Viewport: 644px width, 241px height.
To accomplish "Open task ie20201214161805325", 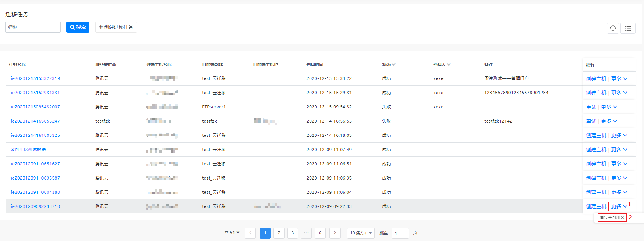I will 35,135.
